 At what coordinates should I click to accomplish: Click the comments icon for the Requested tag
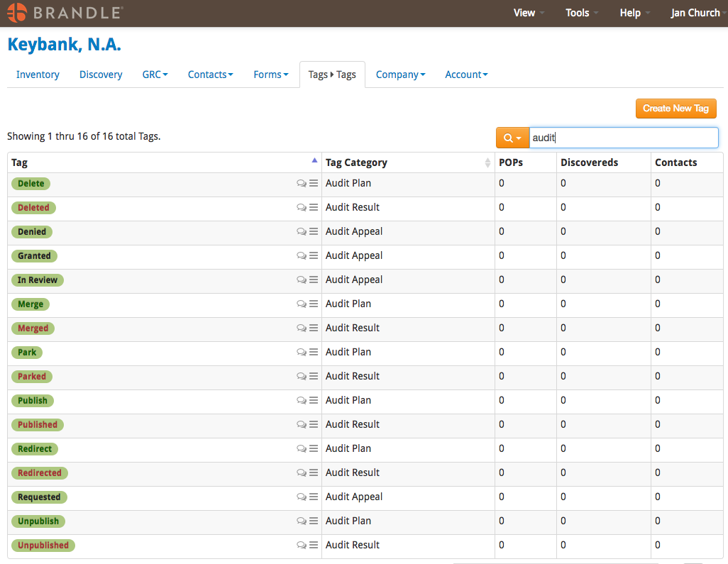pyautogui.click(x=302, y=497)
